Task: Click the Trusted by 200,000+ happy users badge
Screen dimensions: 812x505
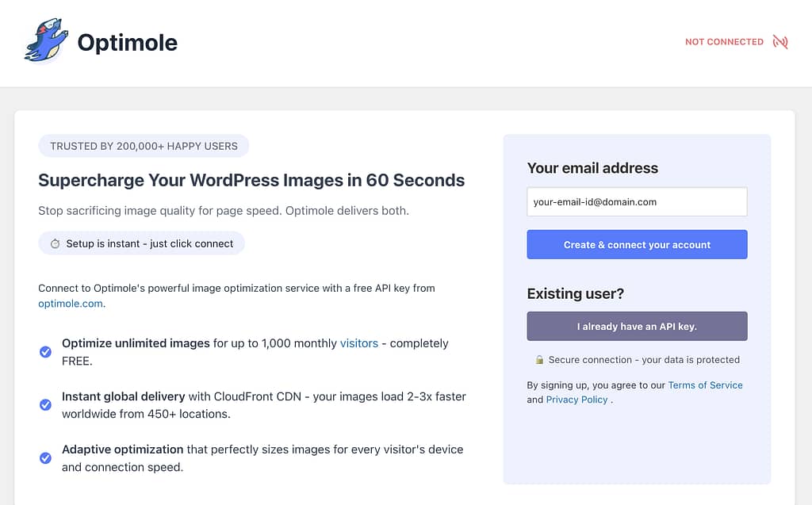Action: 144,146
